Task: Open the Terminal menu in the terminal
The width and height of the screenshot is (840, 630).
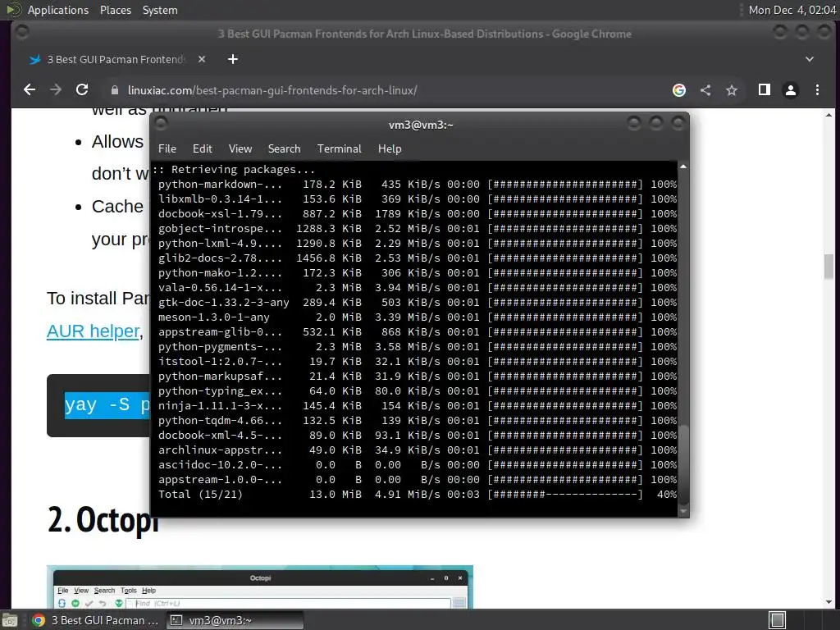Action: (339, 149)
